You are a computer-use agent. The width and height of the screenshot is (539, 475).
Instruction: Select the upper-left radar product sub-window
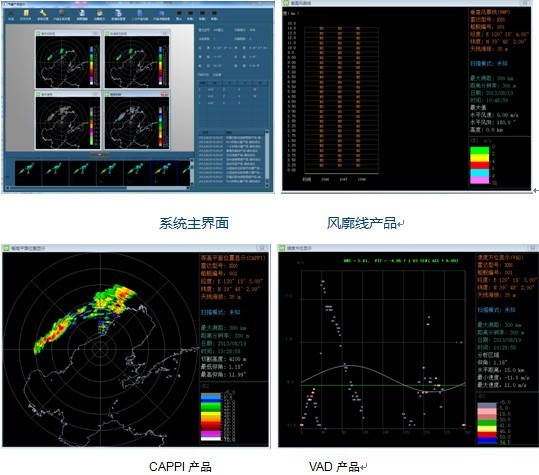point(68,59)
